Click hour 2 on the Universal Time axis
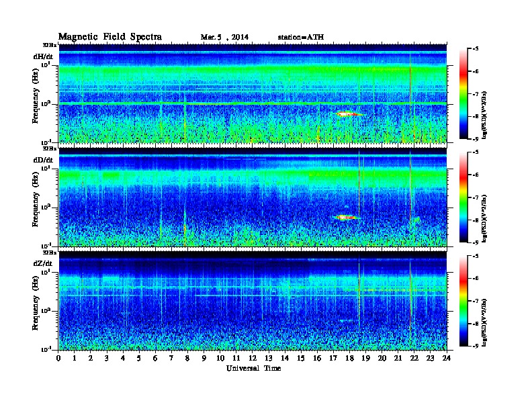Screen dimensions: 532x411 [x=91, y=358]
